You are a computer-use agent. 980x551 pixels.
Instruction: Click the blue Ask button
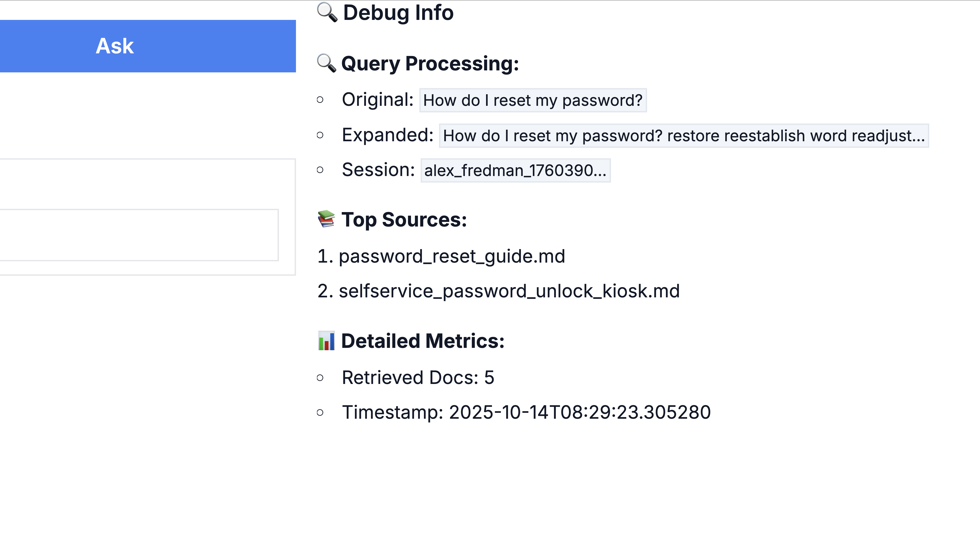148,46
